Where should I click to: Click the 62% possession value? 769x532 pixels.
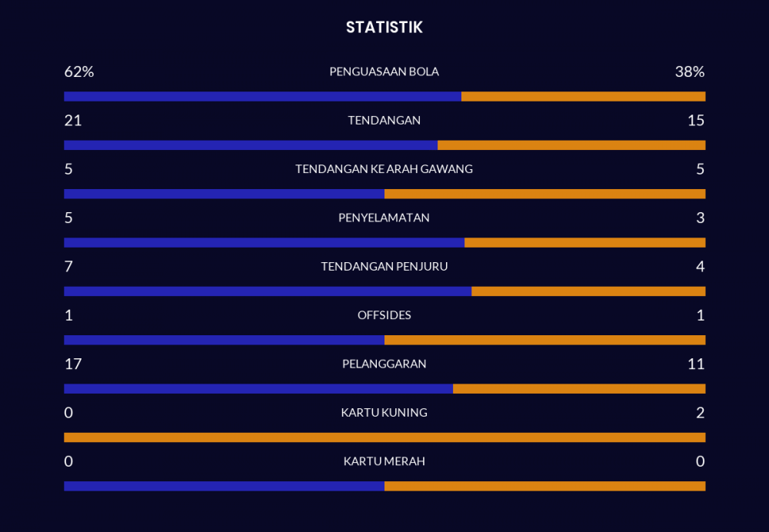pyautogui.click(x=78, y=71)
